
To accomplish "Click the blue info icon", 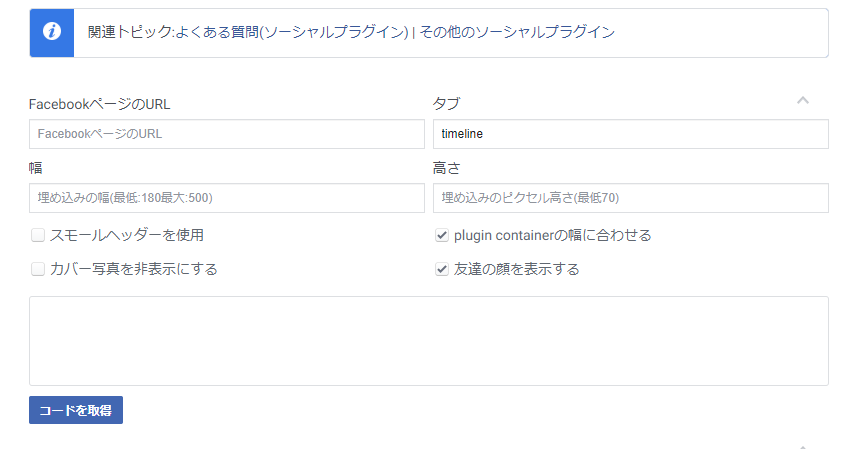I will (52, 33).
